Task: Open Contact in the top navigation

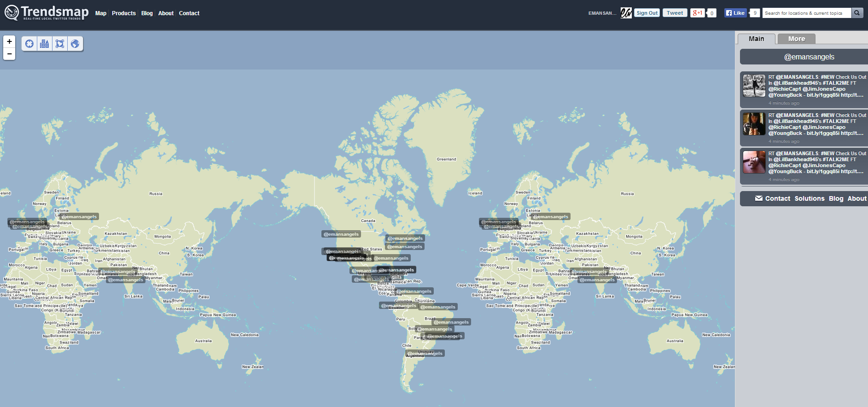Action: [x=189, y=13]
